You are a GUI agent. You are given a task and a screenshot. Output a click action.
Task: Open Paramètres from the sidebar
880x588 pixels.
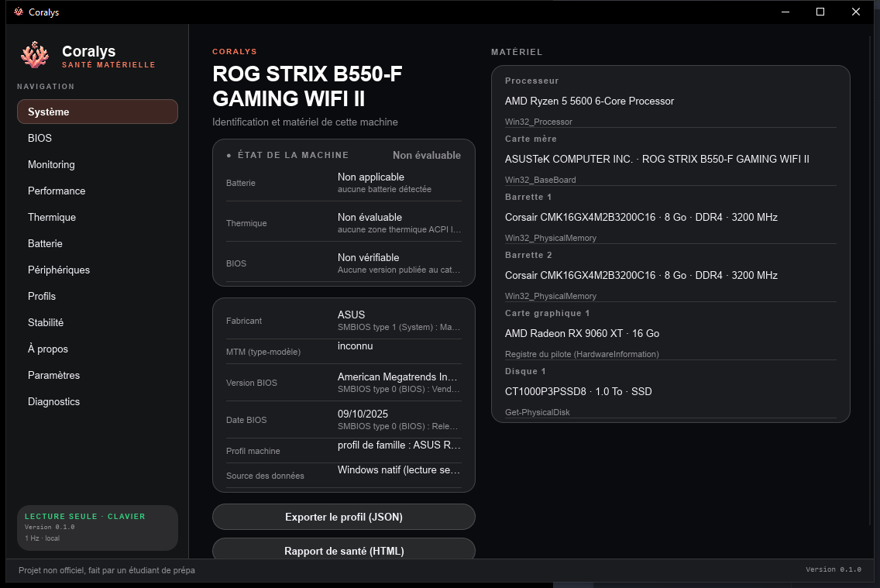(98, 376)
